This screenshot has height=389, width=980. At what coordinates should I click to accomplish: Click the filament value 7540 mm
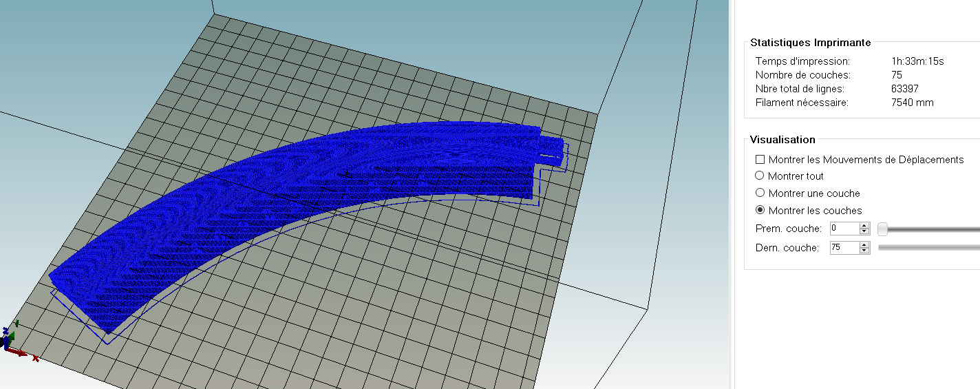point(912,103)
